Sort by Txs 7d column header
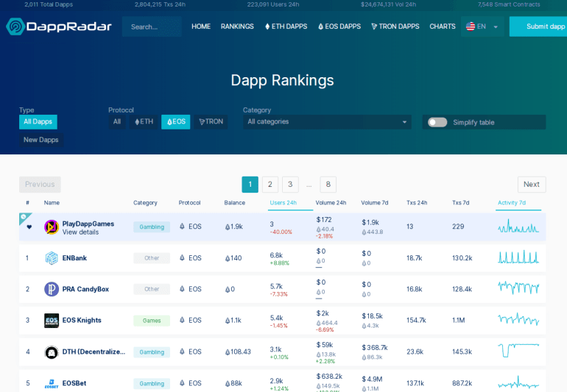567x392 pixels. coord(461,203)
